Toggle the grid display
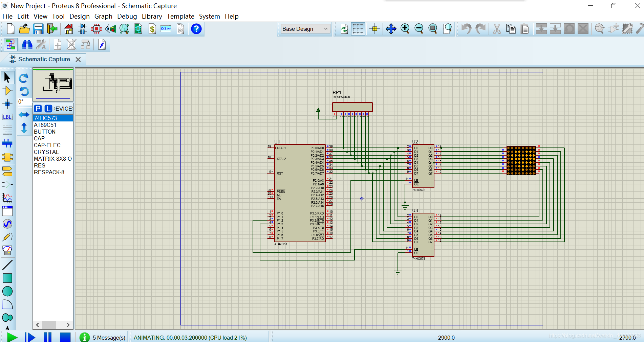The width and height of the screenshot is (644, 342). (x=358, y=29)
